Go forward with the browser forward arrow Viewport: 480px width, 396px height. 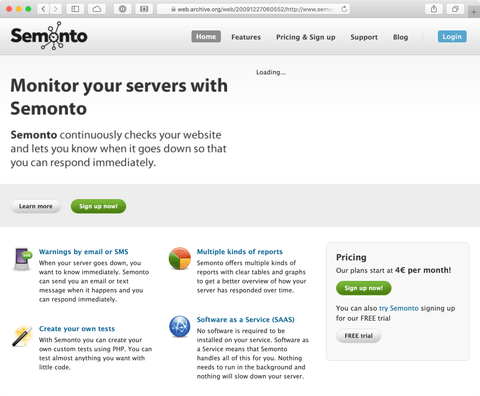(56, 9)
